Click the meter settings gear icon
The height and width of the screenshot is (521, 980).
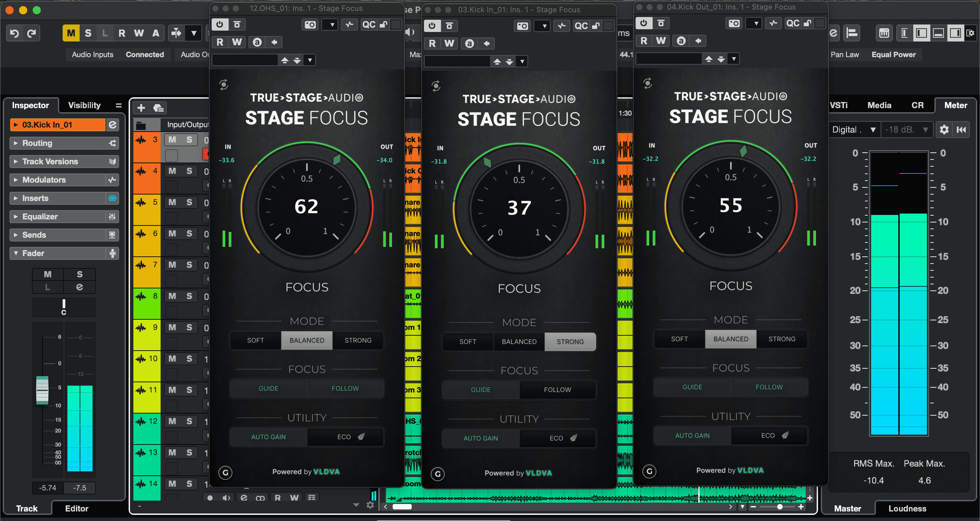pyautogui.click(x=944, y=130)
